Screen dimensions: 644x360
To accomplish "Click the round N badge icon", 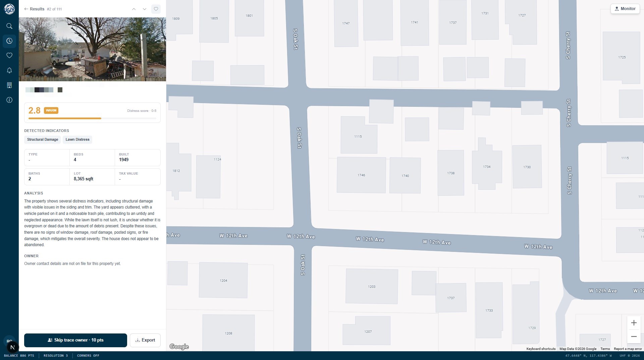I will [x=12, y=347].
